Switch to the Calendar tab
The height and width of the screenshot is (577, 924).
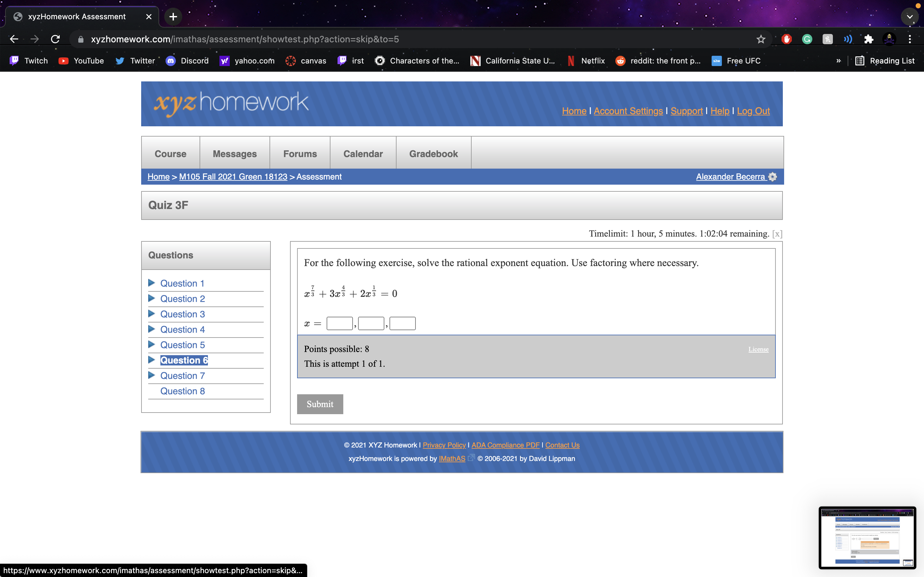(x=363, y=154)
